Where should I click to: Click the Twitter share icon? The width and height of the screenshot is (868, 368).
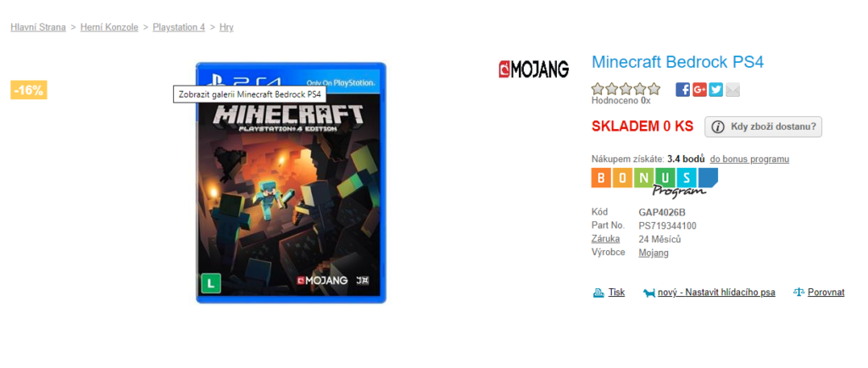point(715,90)
